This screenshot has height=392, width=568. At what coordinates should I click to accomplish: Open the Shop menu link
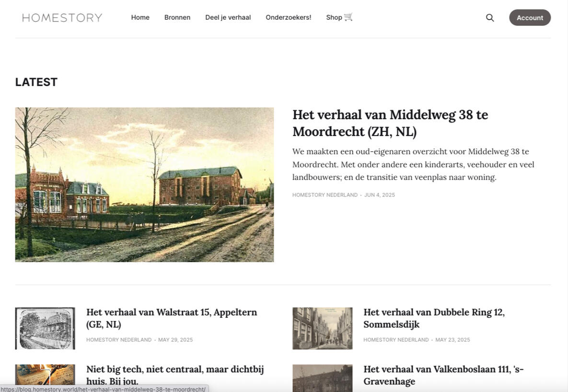(334, 17)
